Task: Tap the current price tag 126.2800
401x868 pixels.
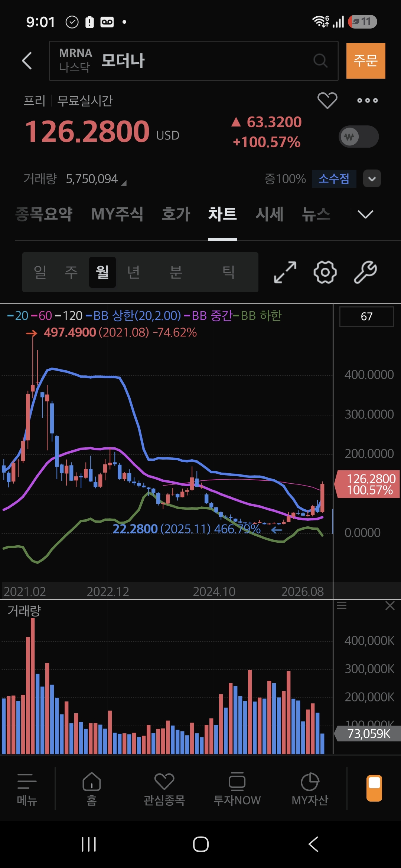Action: click(x=368, y=484)
